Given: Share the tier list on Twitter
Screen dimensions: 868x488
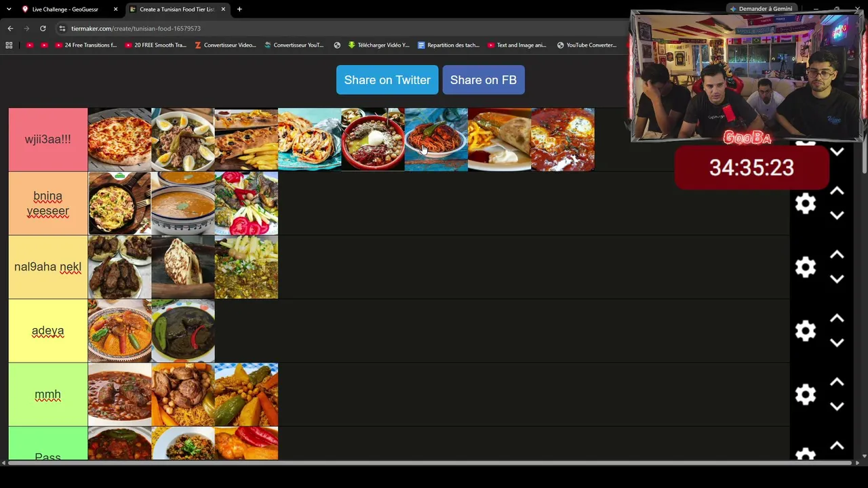Looking at the screenshot, I should [387, 80].
